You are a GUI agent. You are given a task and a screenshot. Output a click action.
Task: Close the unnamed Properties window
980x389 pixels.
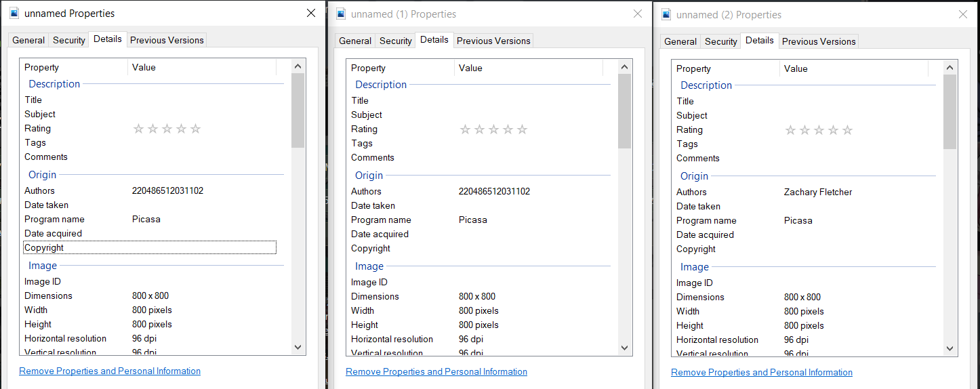click(x=311, y=13)
